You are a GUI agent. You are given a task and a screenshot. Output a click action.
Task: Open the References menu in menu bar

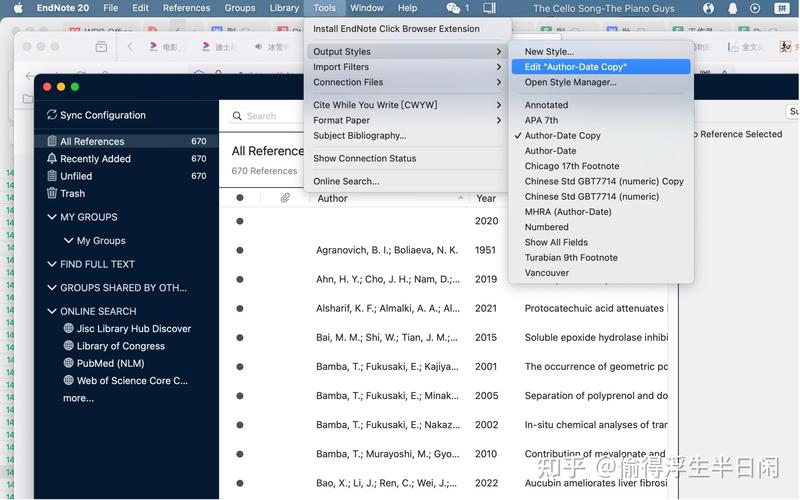click(186, 8)
